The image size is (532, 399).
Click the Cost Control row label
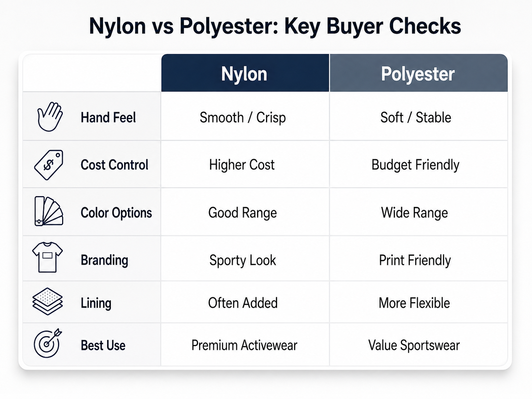114,165
